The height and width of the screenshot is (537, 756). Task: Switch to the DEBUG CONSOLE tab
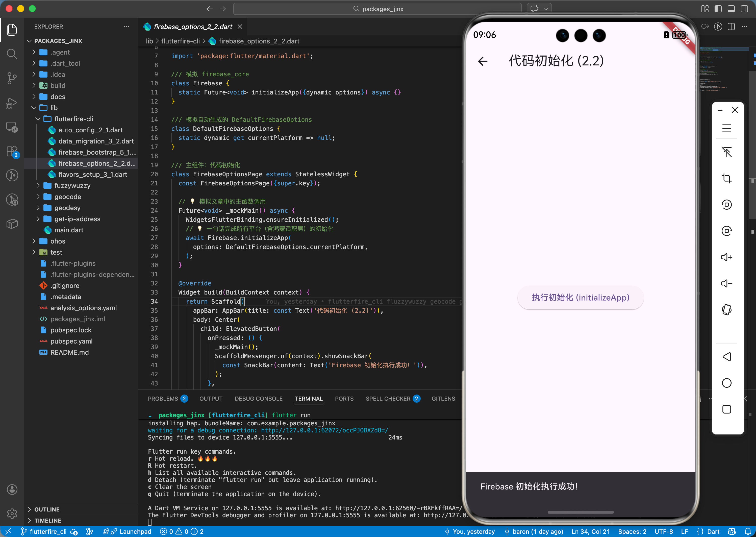[259, 398]
